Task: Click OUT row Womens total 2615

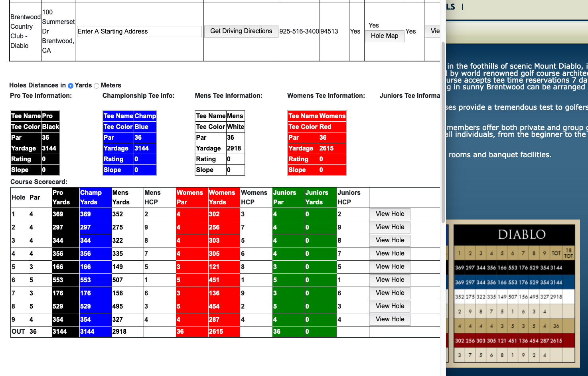Action: [216, 332]
